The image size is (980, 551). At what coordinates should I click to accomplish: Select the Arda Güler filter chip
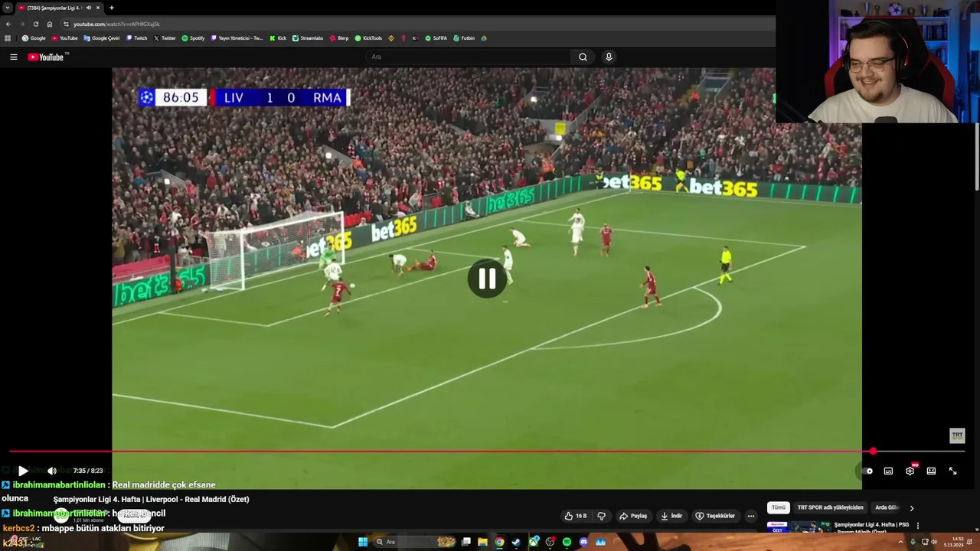887,507
